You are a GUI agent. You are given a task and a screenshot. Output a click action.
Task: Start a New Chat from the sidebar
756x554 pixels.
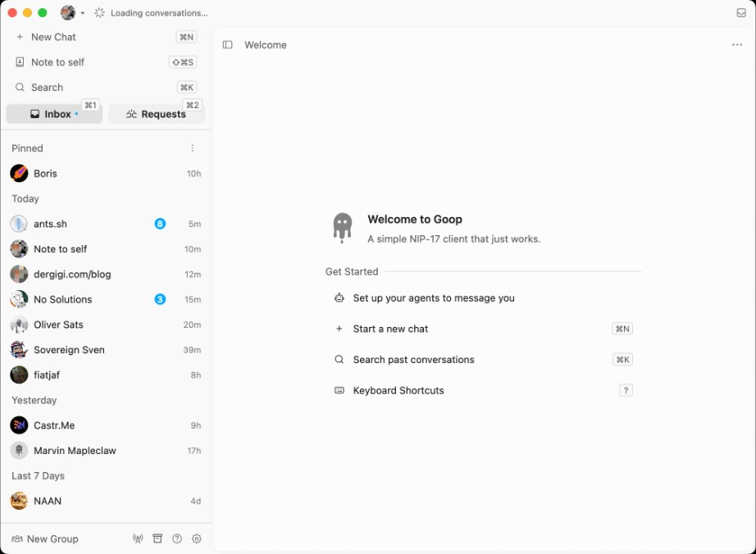[106, 37]
